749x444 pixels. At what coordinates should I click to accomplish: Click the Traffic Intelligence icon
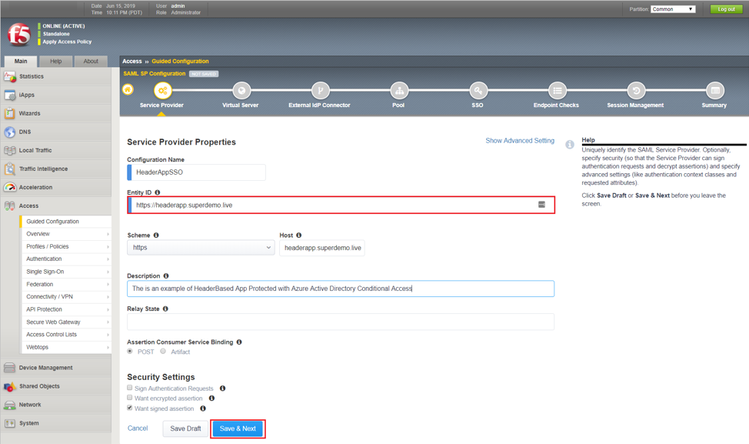click(x=10, y=169)
